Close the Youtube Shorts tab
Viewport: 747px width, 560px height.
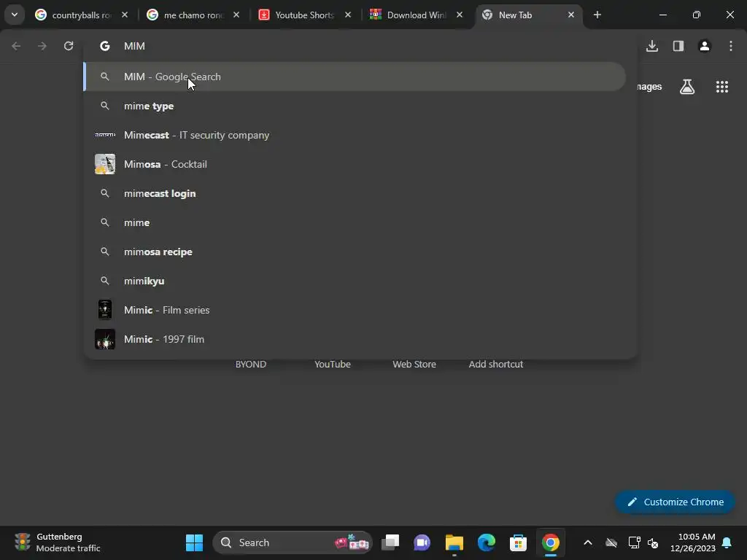tap(348, 15)
